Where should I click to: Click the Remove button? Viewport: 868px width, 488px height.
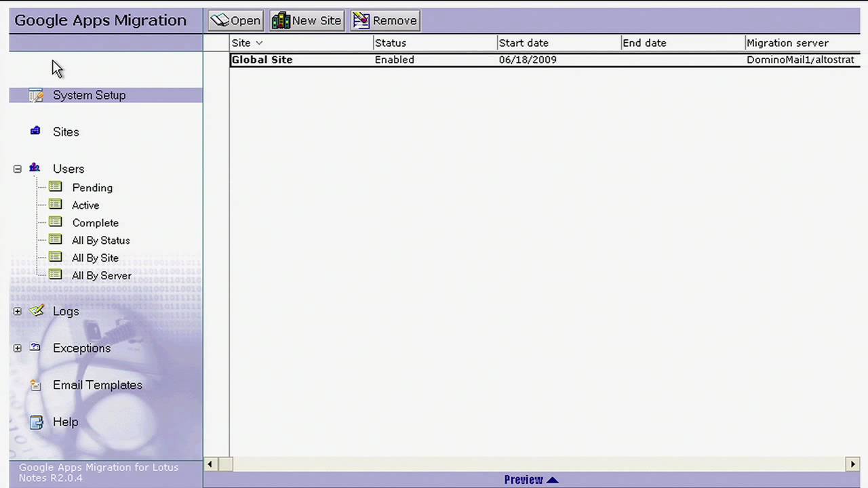385,20
